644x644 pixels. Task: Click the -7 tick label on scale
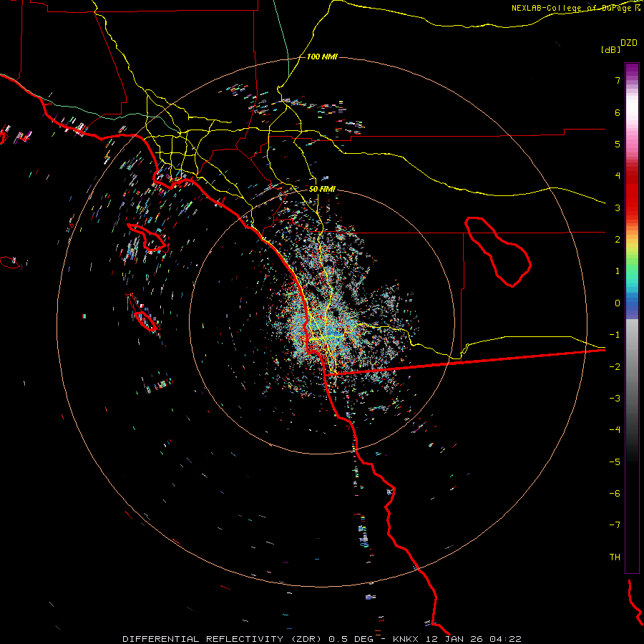pyautogui.click(x=615, y=525)
